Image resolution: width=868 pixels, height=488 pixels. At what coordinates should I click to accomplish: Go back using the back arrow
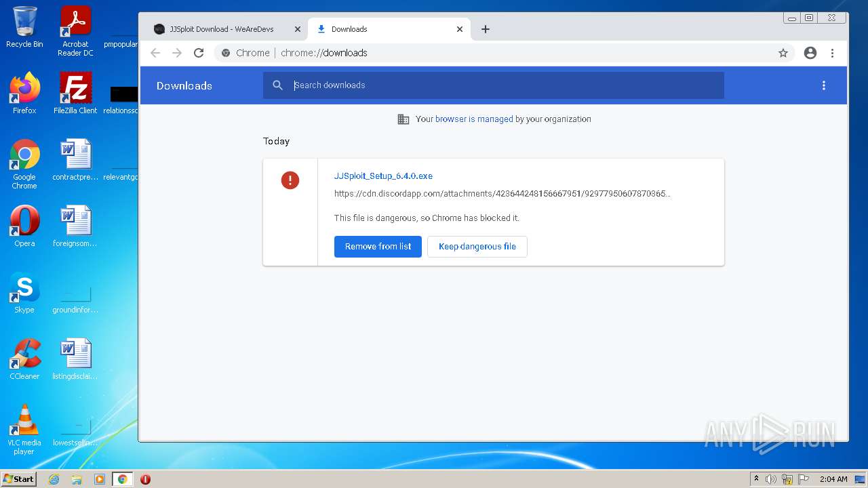[x=155, y=53]
